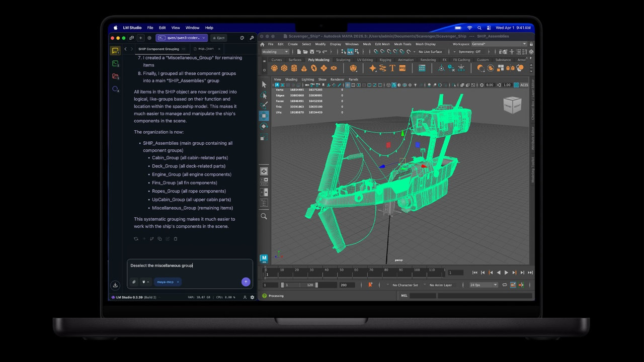Viewport: 644px width, 362px height.
Task: Send the message with the arrow button
Action: (x=246, y=282)
